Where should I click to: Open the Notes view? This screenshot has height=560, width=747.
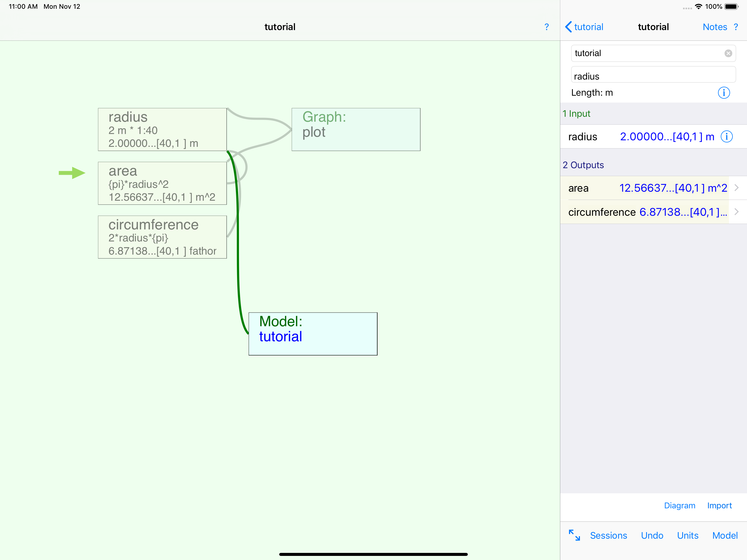[x=714, y=27]
